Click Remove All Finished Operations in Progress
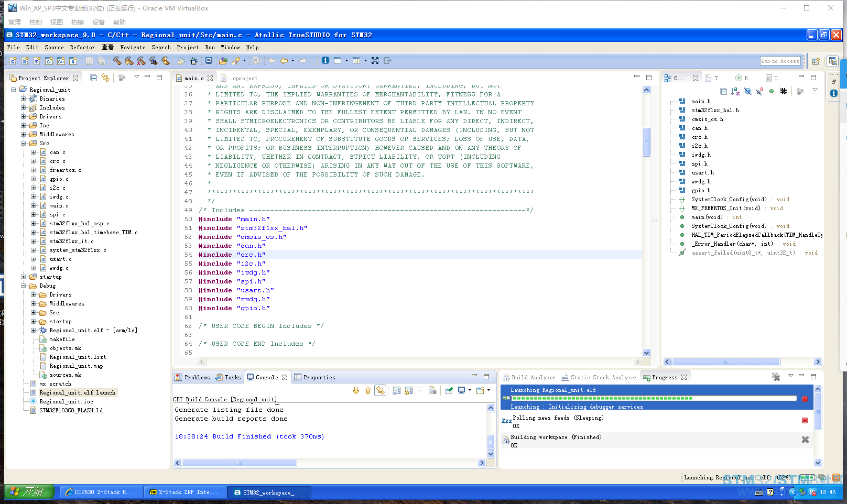 (x=776, y=377)
